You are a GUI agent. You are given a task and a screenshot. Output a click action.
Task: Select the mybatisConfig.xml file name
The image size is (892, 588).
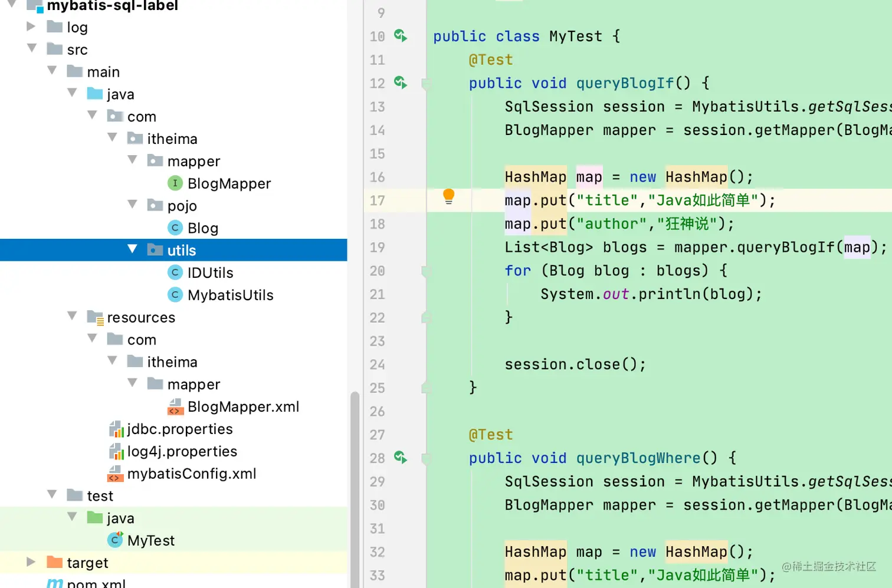coord(192,474)
